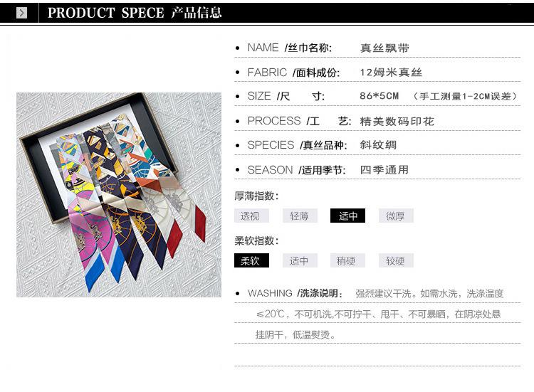534x392 pixels.
Task: Select the 适中 softness option
Action: click(x=300, y=260)
